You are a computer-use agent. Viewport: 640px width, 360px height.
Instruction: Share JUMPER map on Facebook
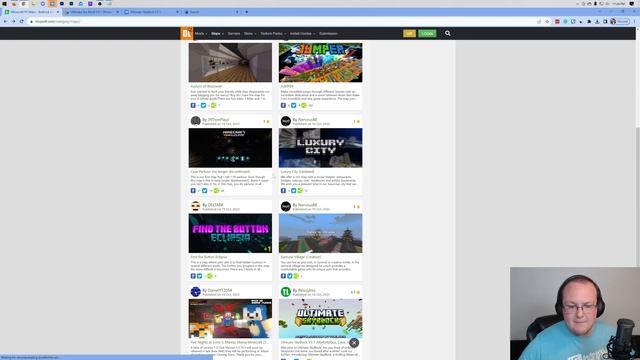click(283, 105)
